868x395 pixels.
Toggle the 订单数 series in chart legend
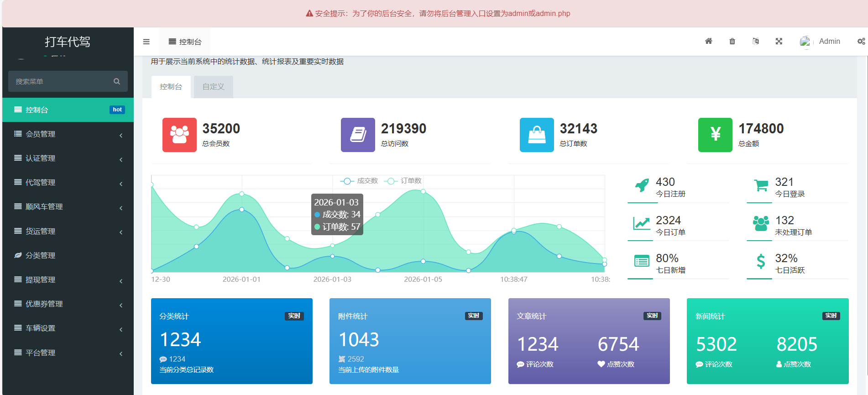[403, 181]
